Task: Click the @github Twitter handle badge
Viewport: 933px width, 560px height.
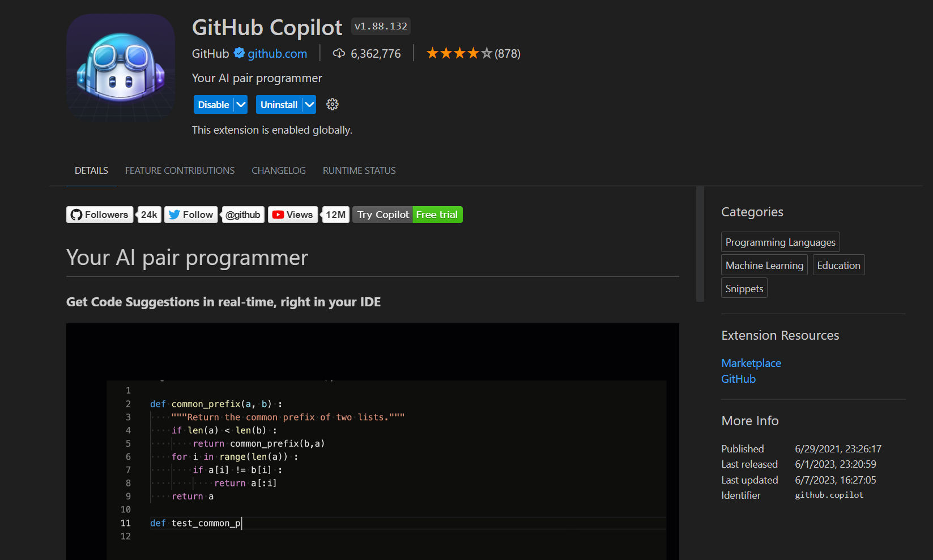Action: click(x=242, y=215)
